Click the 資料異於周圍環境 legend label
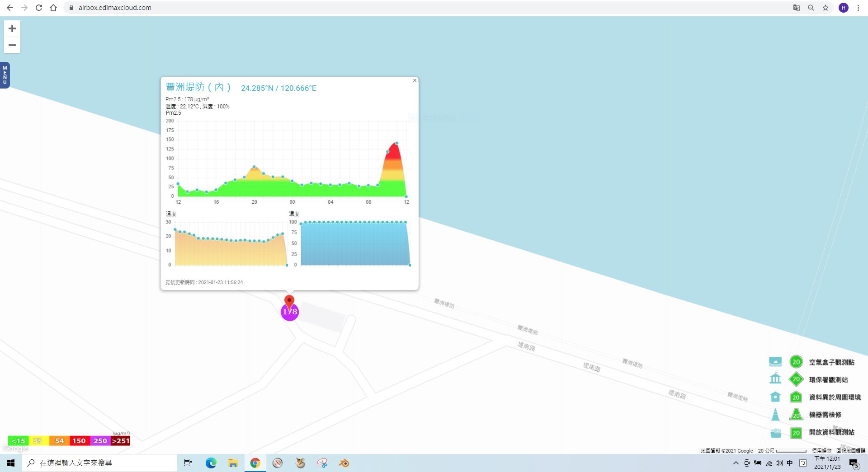Screen dimensions: 868x472 pos(835,397)
